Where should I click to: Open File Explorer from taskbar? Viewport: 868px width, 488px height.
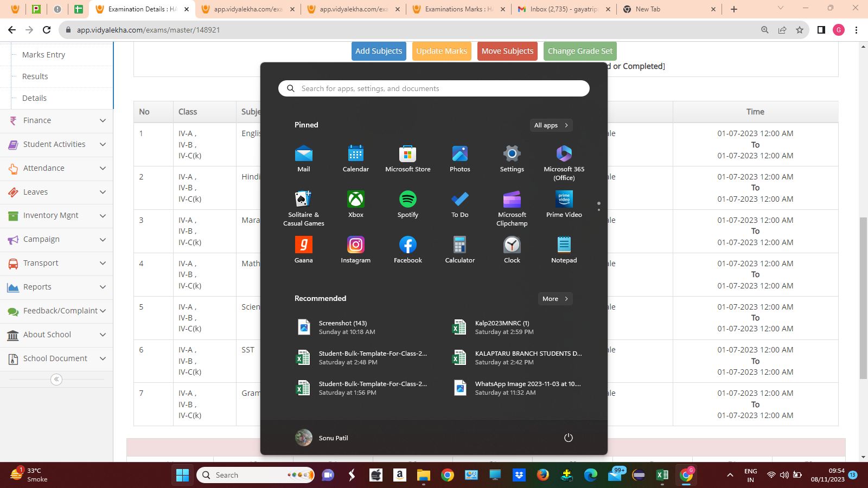tap(424, 475)
